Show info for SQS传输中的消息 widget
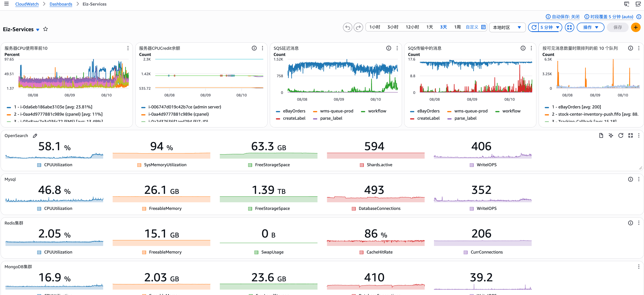The width and height of the screenshot is (644, 295). pos(523,48)
